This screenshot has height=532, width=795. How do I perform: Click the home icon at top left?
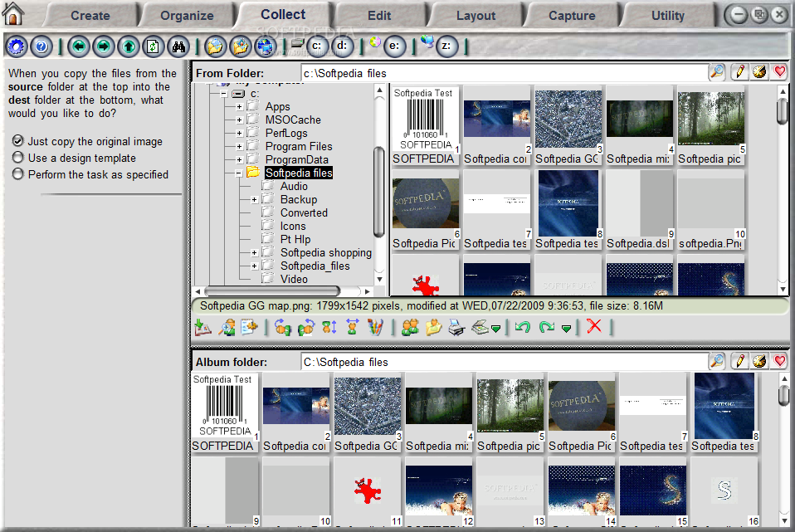coord(12,13)
